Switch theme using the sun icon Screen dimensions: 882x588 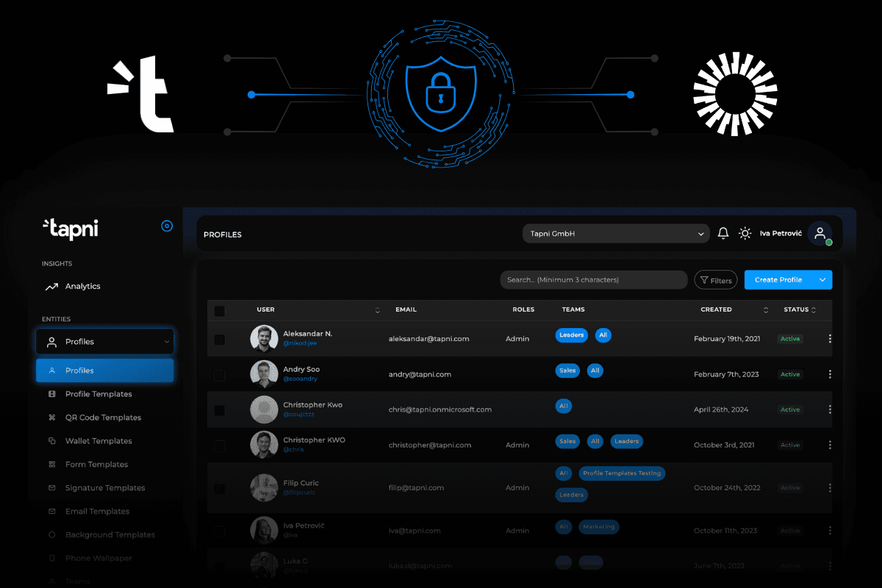pyautogui.click(x=745, y=233)
